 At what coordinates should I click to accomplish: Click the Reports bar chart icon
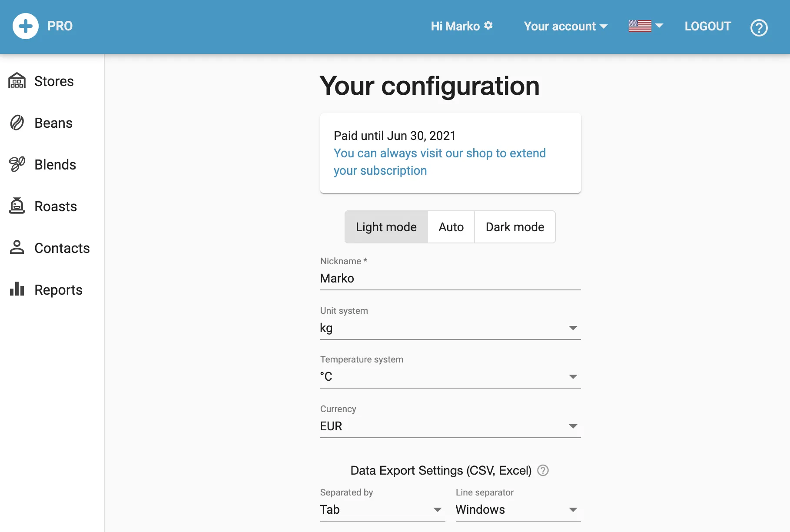(17, 289)
